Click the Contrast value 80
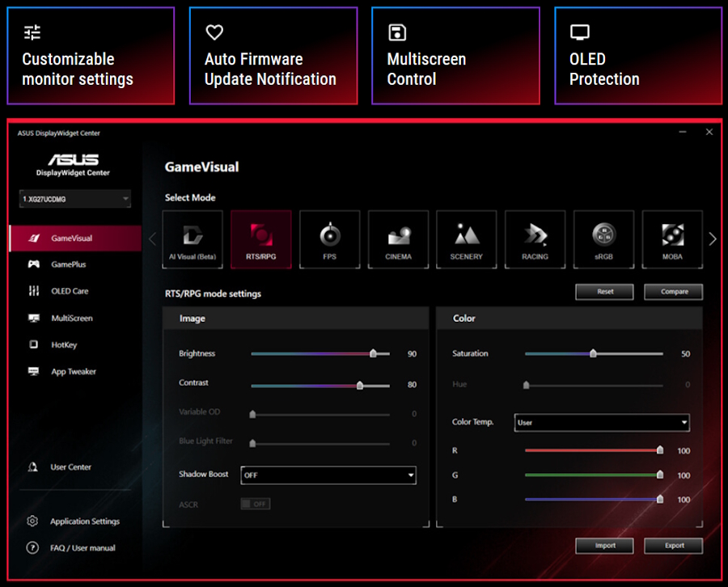 tap(412, 385)
